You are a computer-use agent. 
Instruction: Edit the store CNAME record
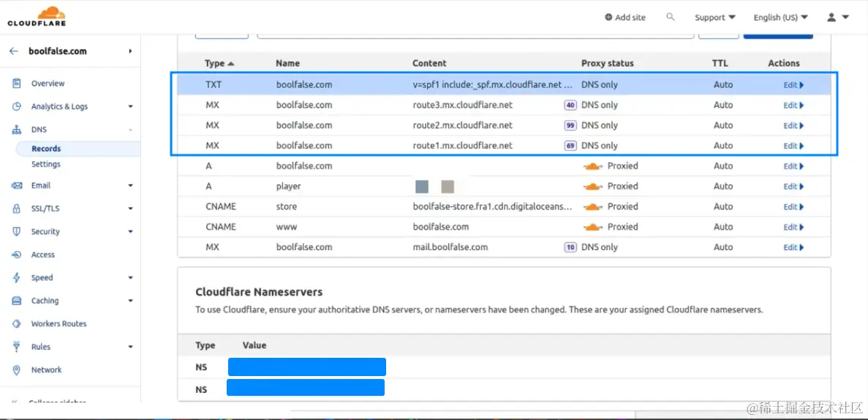[x=793, y=206]
